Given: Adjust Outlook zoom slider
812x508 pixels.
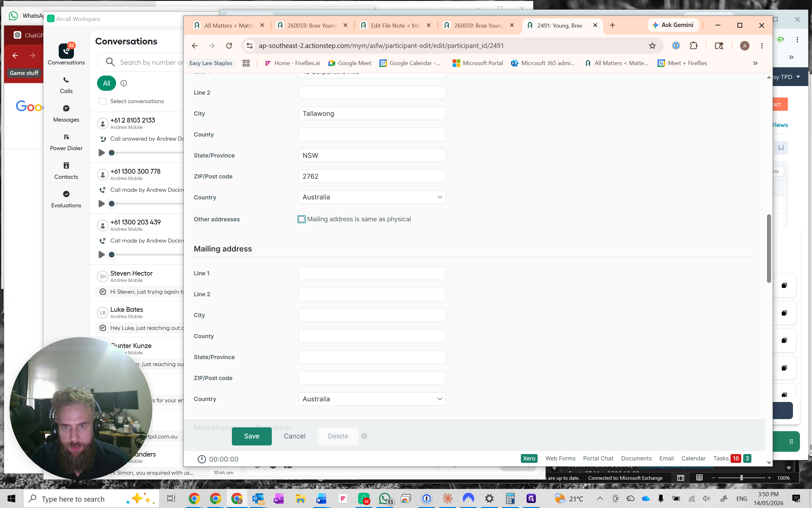Looking at the screenshot, I should coord(741,478).
